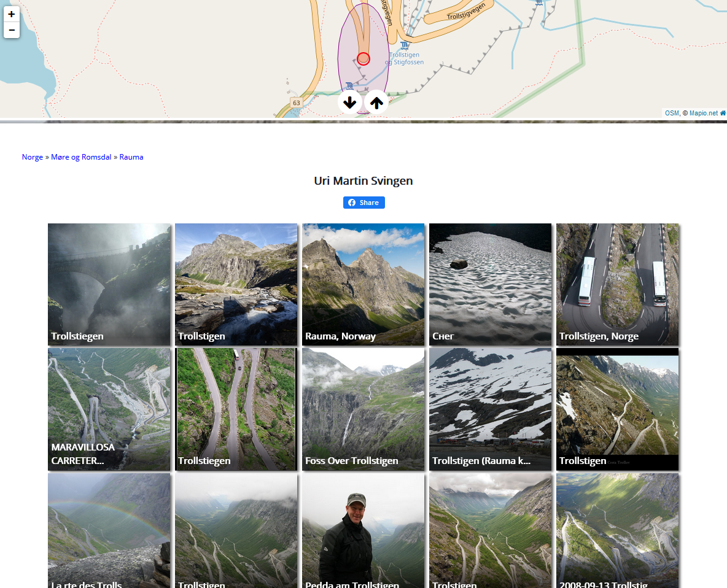View the Foss Over Trollstigen photo

click(x=363, y=409)
